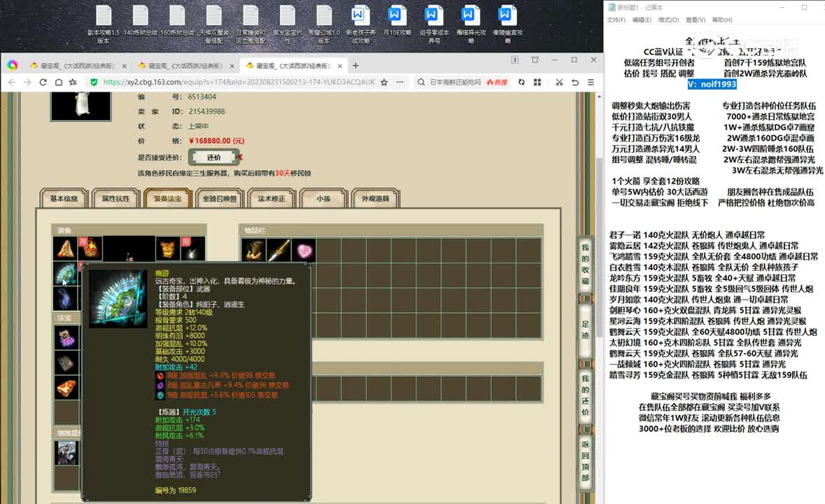Click the browser back arrow
The width and height of the screenshot is (825, 504).
click(12, 82)
